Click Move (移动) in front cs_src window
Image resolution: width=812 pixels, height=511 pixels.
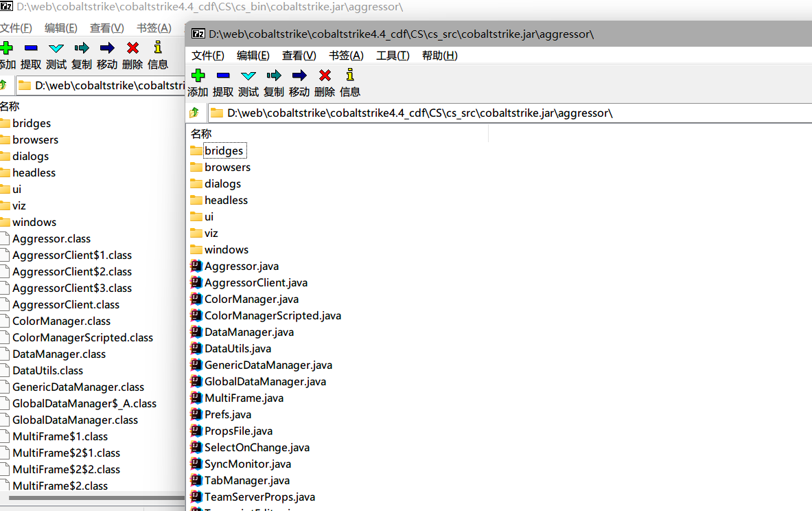[299, 83]
